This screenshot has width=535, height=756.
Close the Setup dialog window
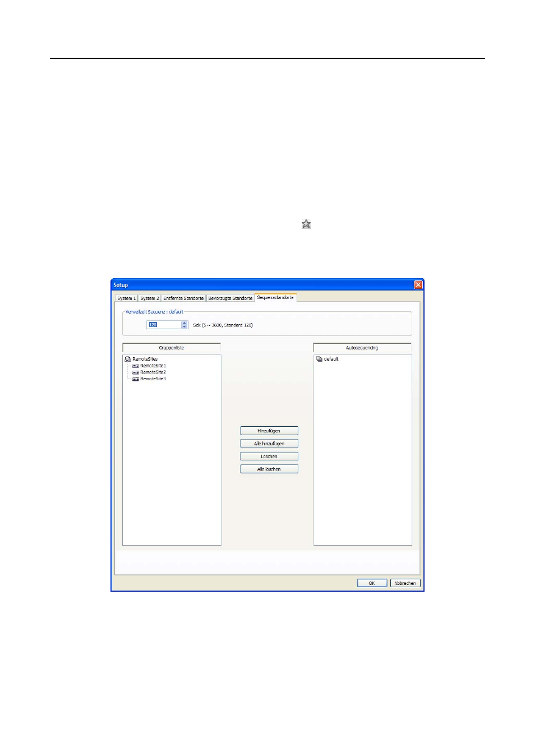418,285
